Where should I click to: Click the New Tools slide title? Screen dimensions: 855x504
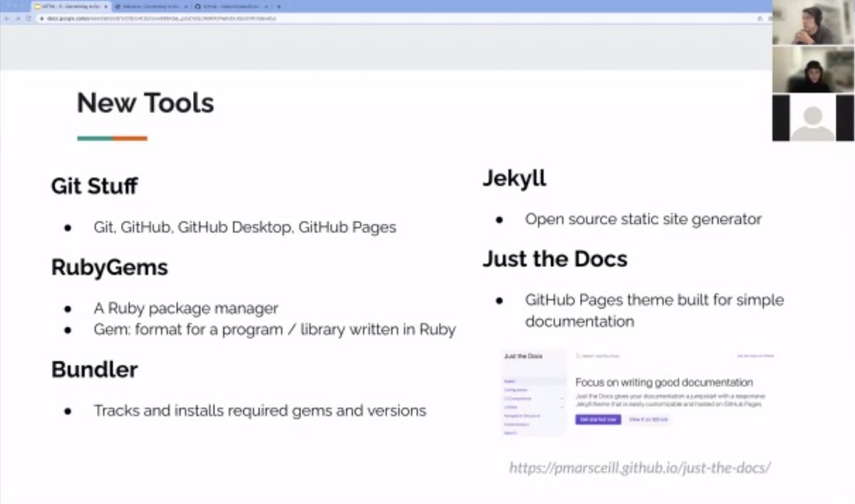[145, 103]
